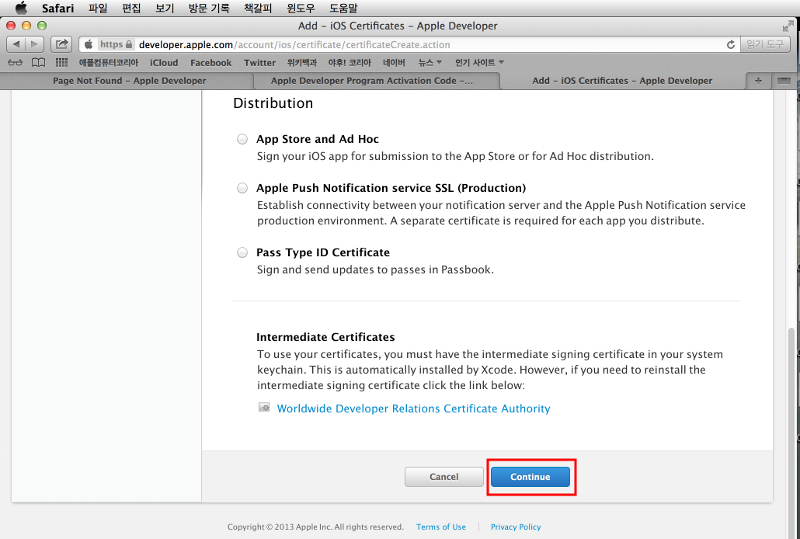Switch to Apple Developer Program Activation Code tab
800x539 pixels.
coord(371,81)
